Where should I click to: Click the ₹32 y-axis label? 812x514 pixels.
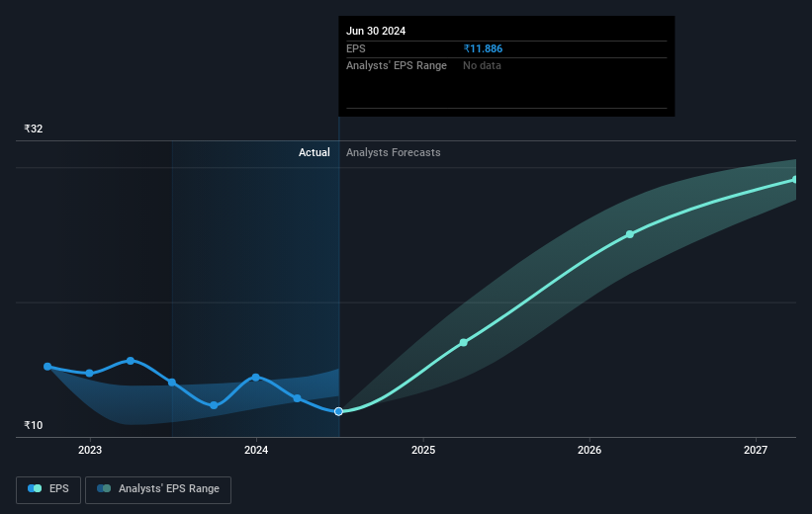point(34,128)
